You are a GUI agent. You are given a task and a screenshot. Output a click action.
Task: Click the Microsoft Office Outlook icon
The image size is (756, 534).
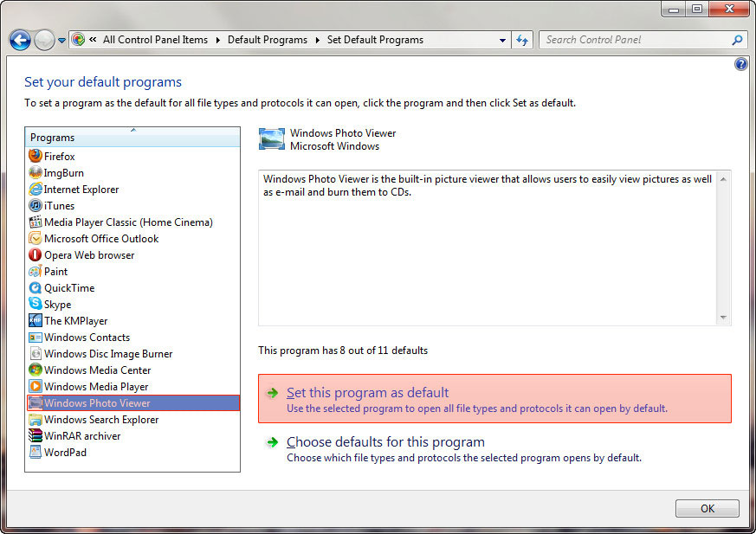36,238
